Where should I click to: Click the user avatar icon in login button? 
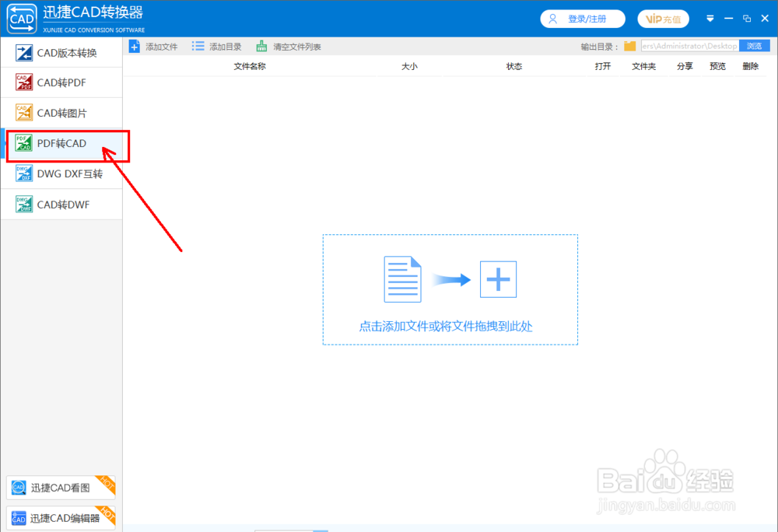pos(552,19)
